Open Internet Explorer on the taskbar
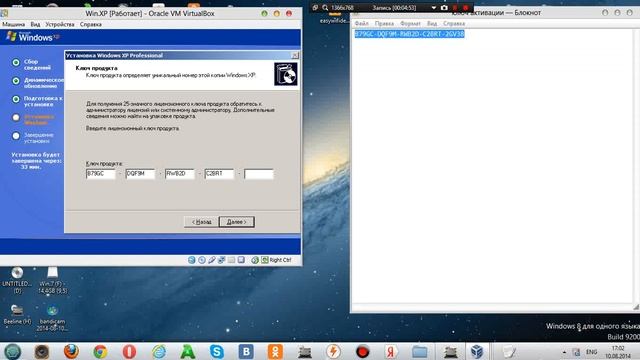This screenshot has width=640, height=360. point(159,351)
